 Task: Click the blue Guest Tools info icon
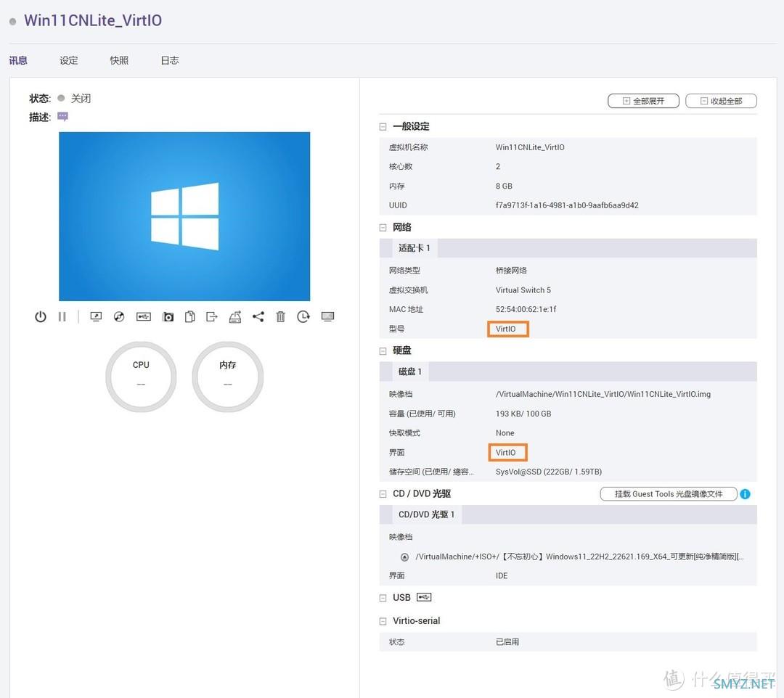pos(745,493)
